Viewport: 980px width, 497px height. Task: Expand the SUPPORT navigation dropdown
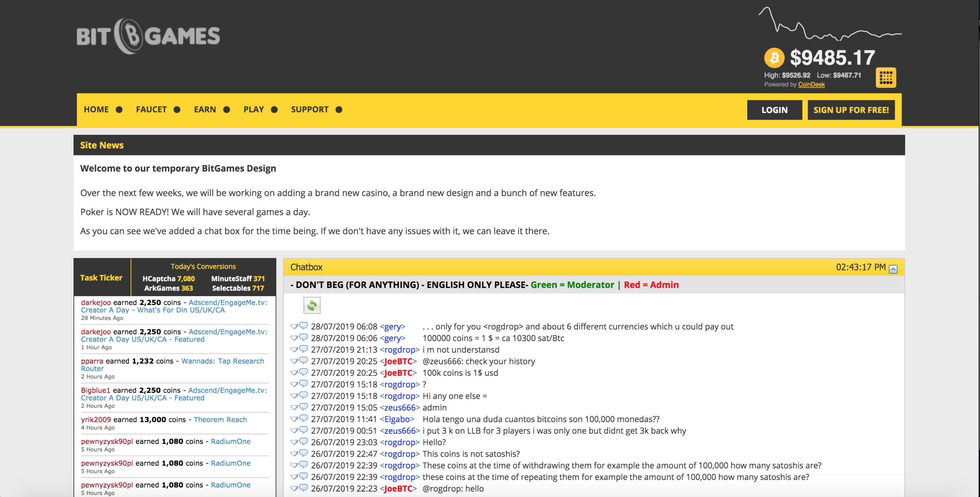click(x=310, y=109)
